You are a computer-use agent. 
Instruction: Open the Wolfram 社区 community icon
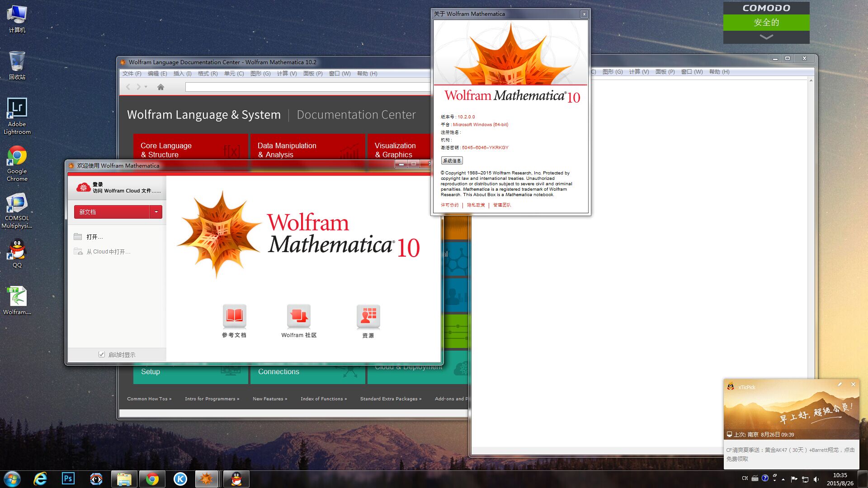298,316
